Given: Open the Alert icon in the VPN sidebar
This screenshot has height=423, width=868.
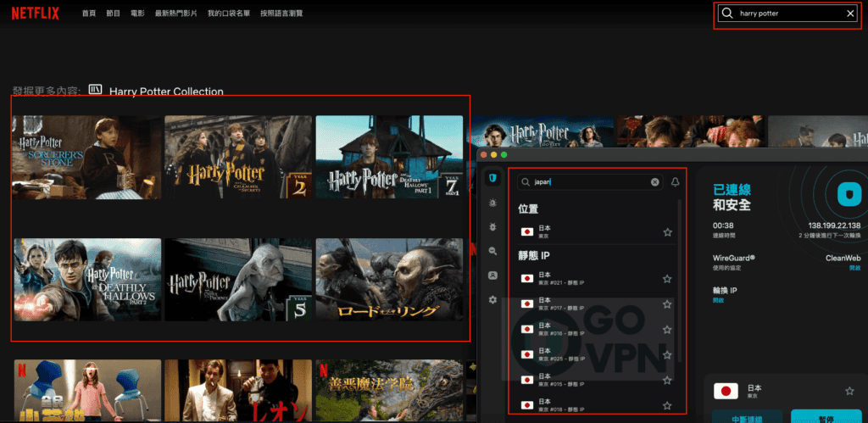Looking at the screenshot, I should tap(492, 203).
